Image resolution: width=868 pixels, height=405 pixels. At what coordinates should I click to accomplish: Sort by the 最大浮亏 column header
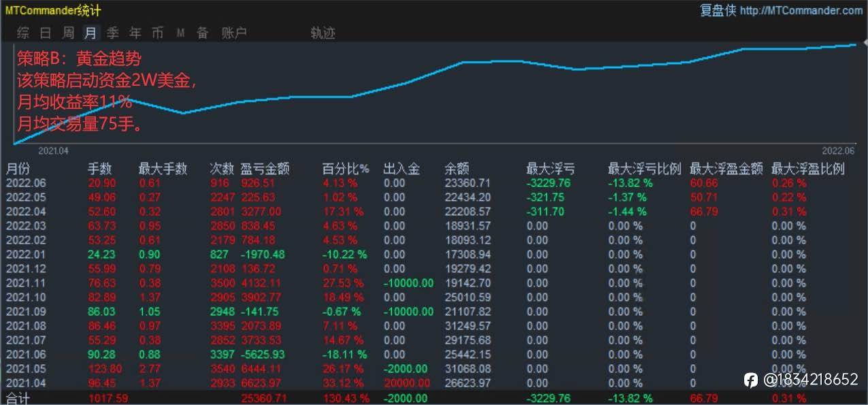550,169
